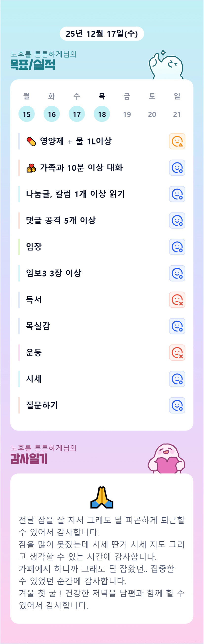Select Sunday the 21st in the week row
Screen dimensions: 204x644
pos(177,114)
